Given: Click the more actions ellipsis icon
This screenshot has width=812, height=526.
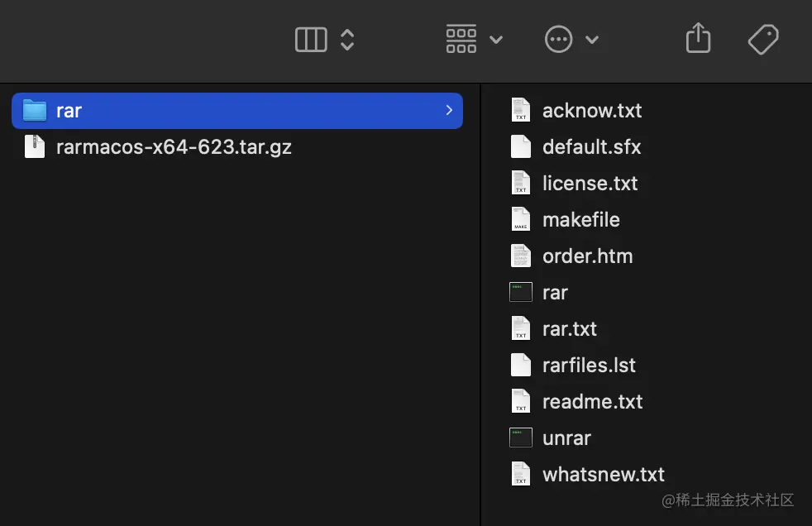Looking at the screenshot, I should click(559, 40).
